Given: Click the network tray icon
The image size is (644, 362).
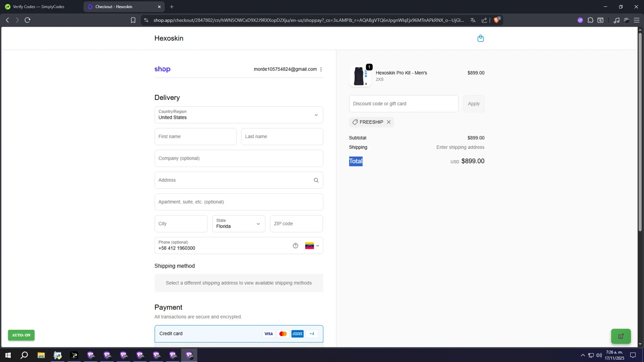Looking at the screenshot, I should (x=591, y=355).
